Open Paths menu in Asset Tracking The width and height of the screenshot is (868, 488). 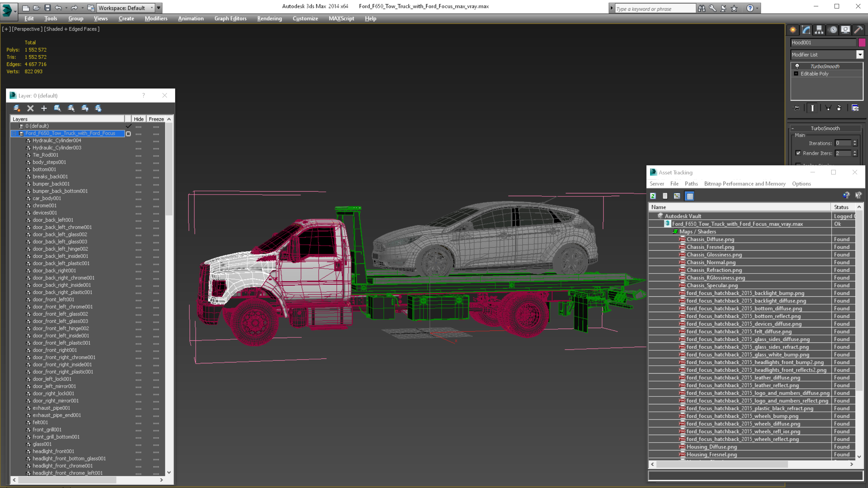pyautogui.click(x=691, y=183)
